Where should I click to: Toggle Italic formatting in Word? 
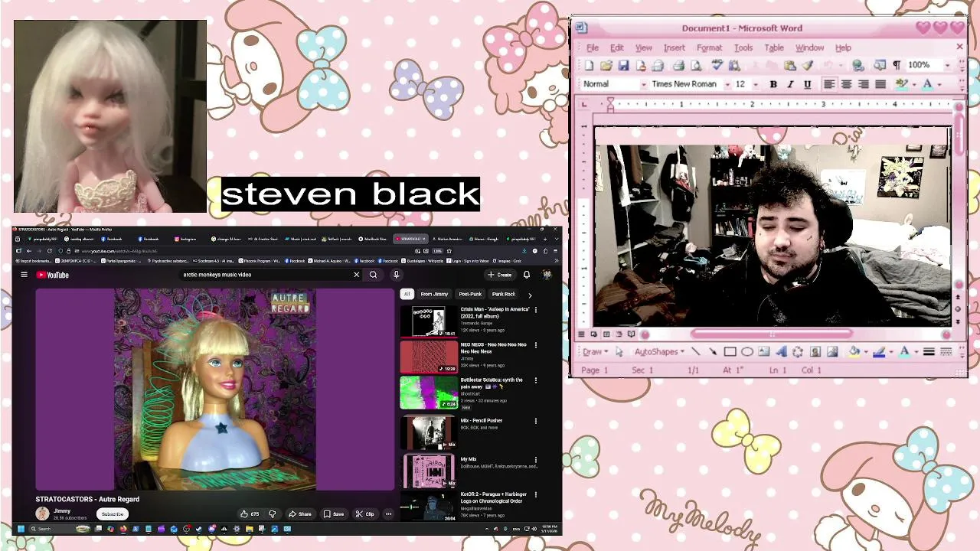pos(790,84)
